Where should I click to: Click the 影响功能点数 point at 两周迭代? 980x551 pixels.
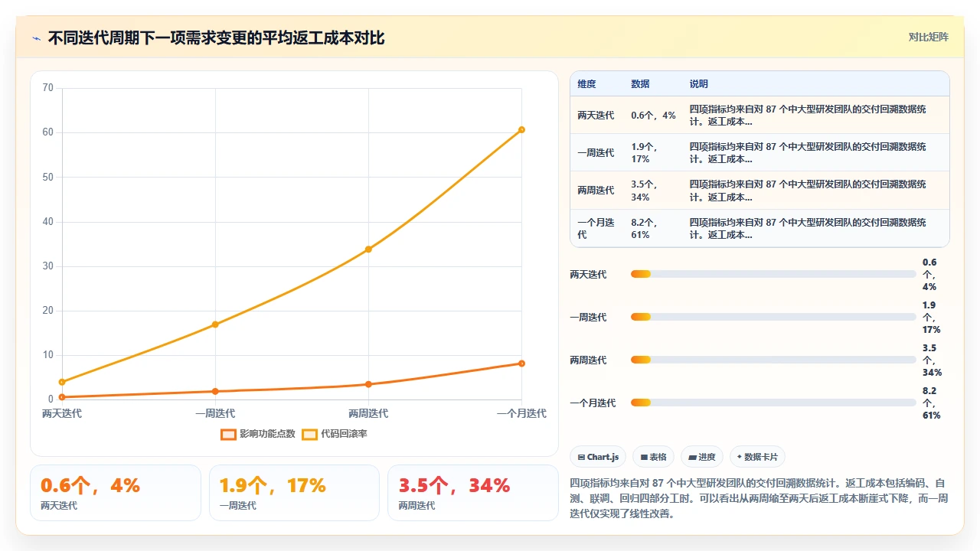pos(368,384)
